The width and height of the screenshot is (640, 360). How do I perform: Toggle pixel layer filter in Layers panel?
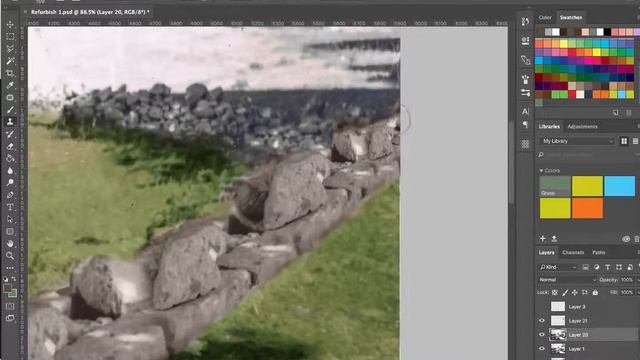[585, 267]
